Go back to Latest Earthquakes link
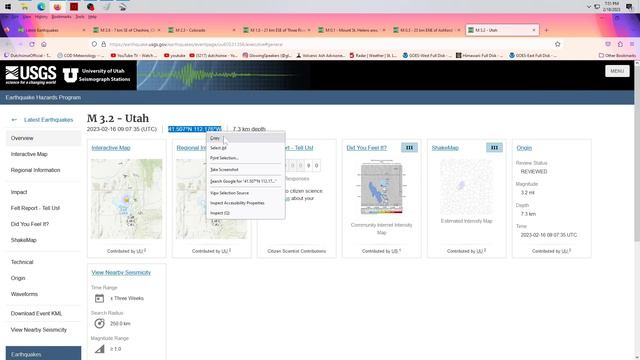The width and height of the screenshot is (640, 360). point(49,120)
